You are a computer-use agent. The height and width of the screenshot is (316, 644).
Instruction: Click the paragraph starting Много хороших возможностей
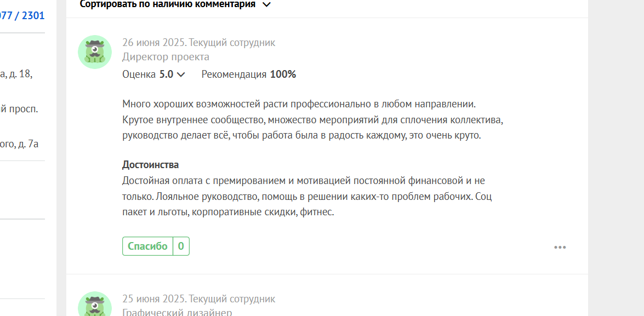[x=313, y=120]
